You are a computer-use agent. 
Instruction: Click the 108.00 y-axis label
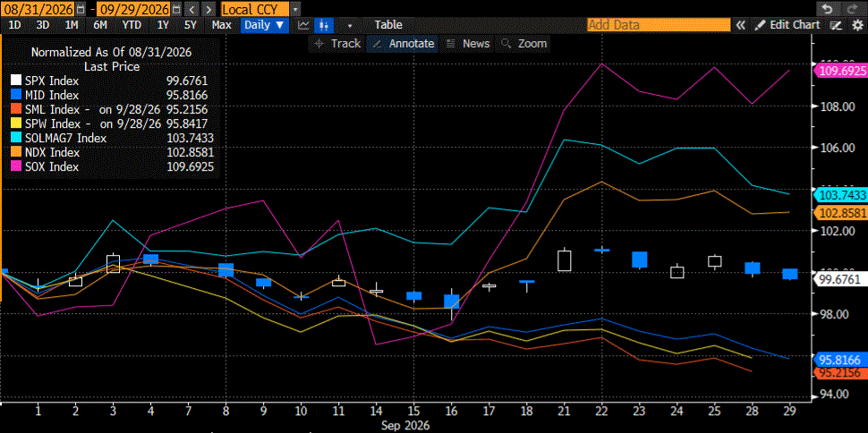tap(837, 106)
